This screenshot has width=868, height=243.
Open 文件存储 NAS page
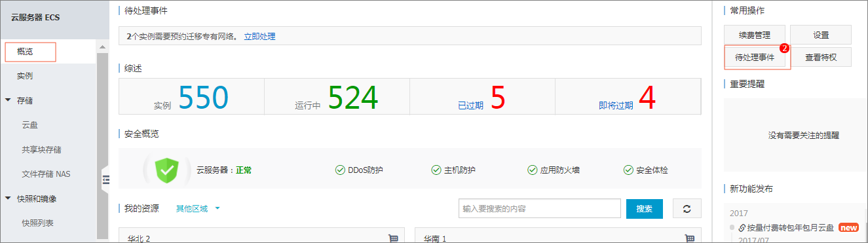tap(46, 174)
